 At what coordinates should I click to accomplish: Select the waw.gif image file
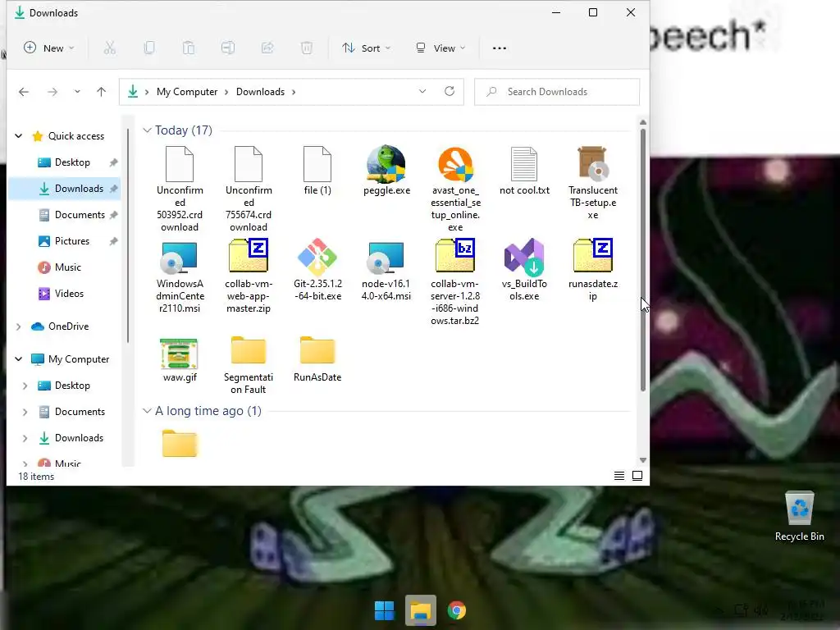[180, 361]
